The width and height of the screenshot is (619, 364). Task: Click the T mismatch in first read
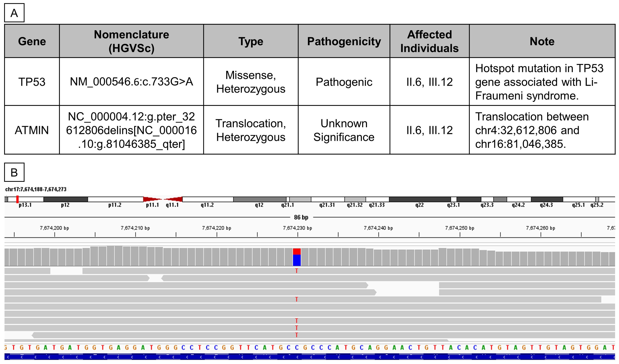[297, 271]
